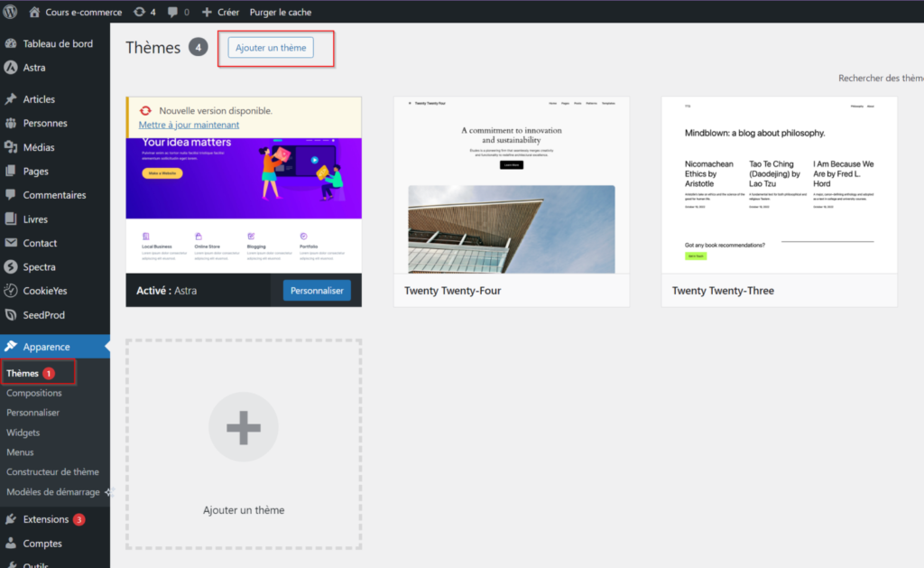This screenshot has height=568, width=924.
Task: Select Twenty Twenty-Four theme thumbnail
Action: [x=512, y=185]
